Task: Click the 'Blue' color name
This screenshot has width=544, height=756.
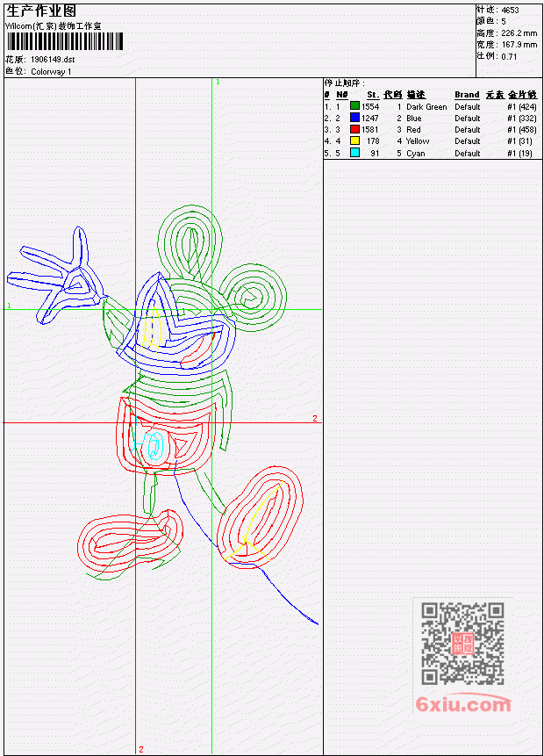Action: pos(414,119)
